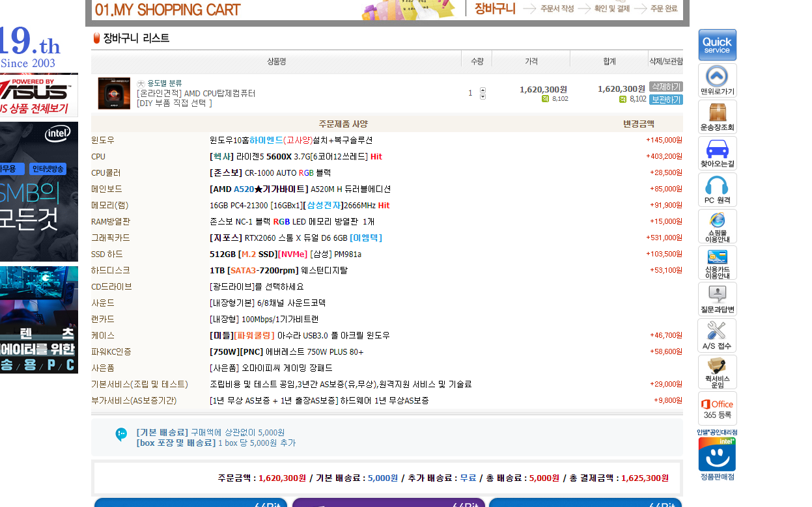This screenshot has width=812, height=507.
Task: Click the 19th Since 2003 logo
Action: coord(30,47)
